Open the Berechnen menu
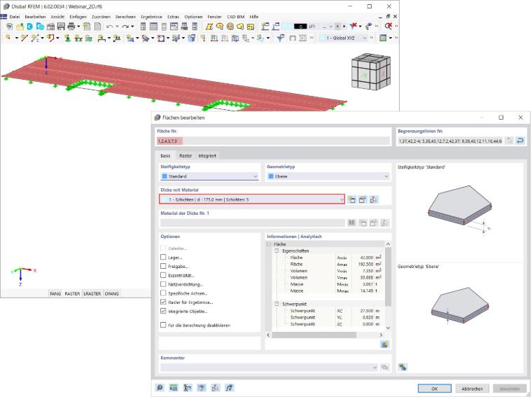 125,17
